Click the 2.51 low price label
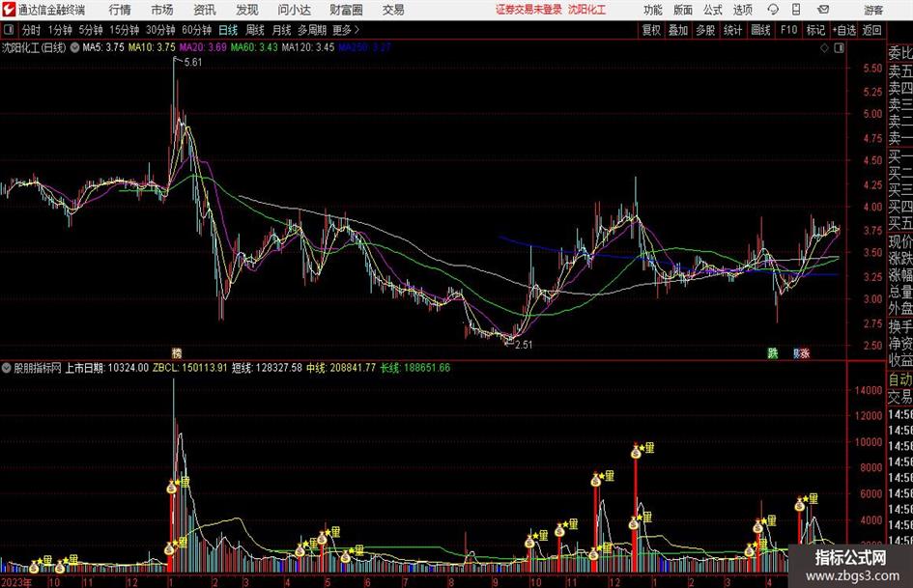913x588 pixels. click(x=524, y=345)
